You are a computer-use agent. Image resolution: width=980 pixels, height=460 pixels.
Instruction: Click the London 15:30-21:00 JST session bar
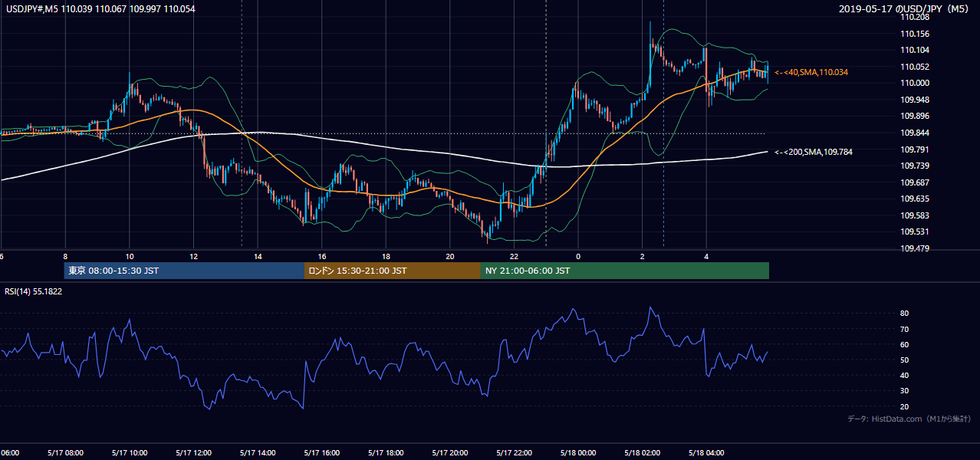tap(393, 271)
